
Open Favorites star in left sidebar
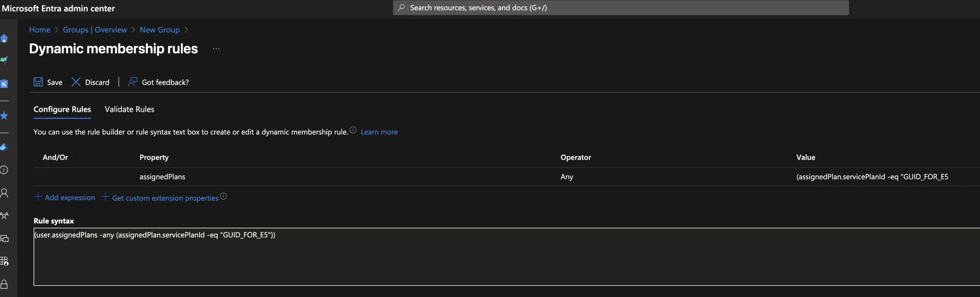(4, 116)
